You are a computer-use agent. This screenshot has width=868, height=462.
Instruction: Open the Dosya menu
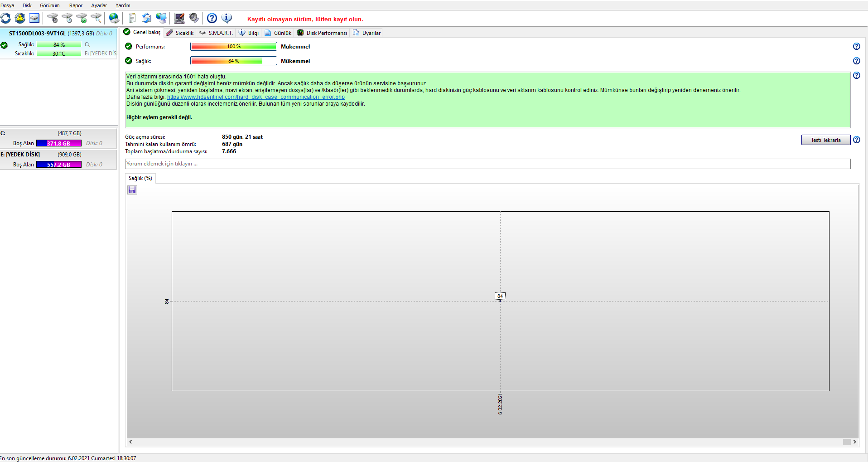point(7,5)
